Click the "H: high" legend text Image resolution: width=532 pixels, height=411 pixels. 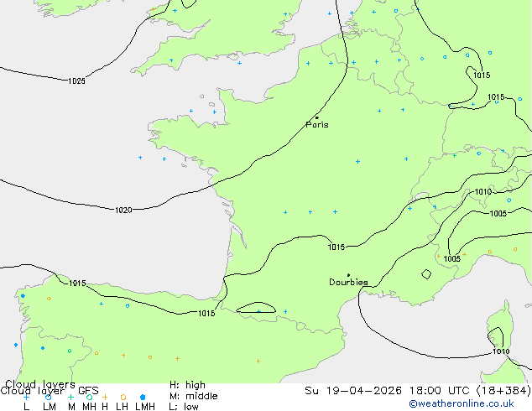(187, 385)
